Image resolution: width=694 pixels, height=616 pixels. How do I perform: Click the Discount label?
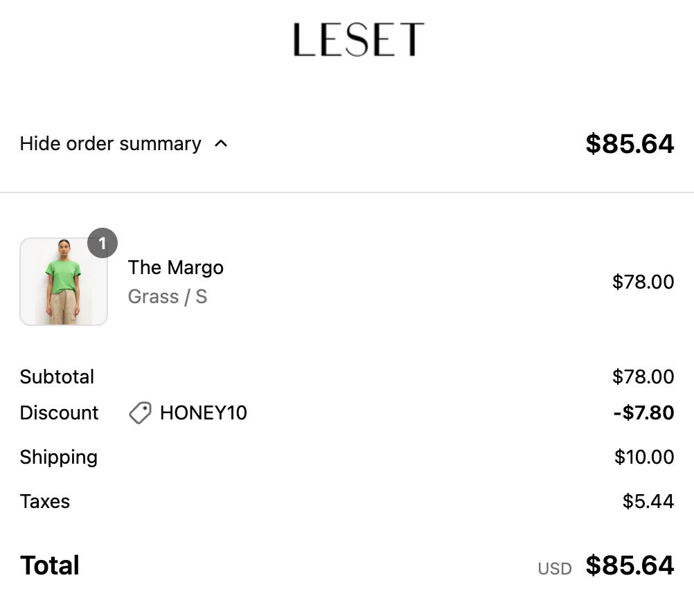tap(60, 413)
